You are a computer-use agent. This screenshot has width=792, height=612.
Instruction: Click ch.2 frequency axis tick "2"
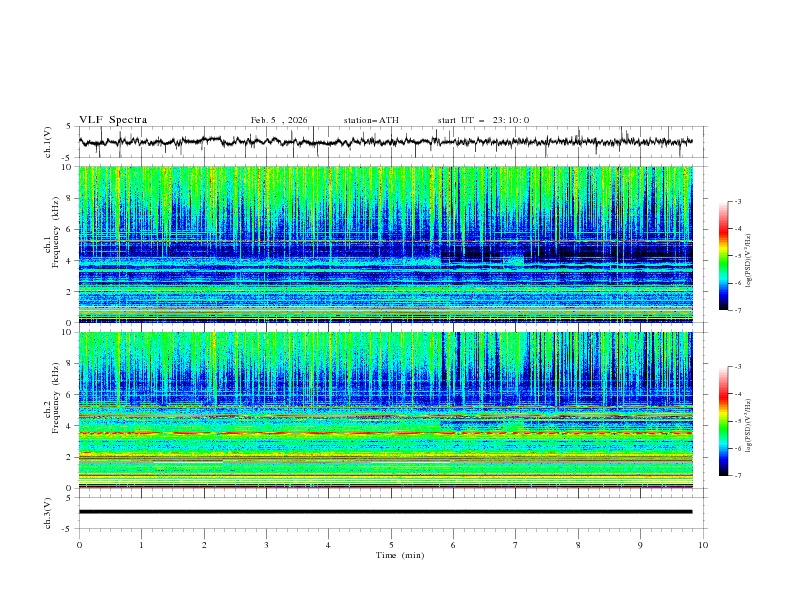point(71,457)
